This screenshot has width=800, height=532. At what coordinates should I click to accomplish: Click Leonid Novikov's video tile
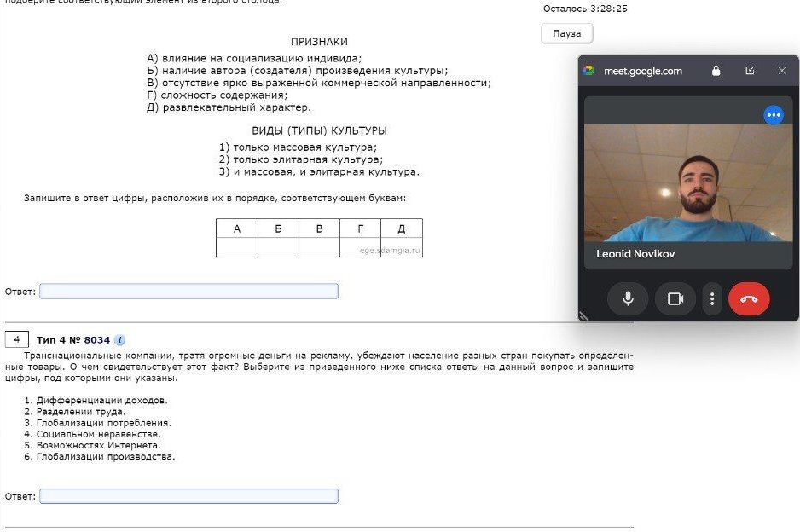[x=687, y=182]
